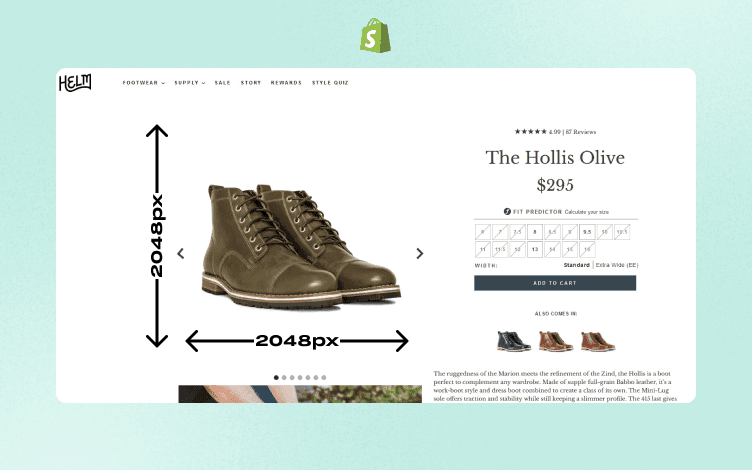Image resolution: width=752 pixels, height=470 pixels.
Task: Click the Helm logo
Action: tap(75, 82)
